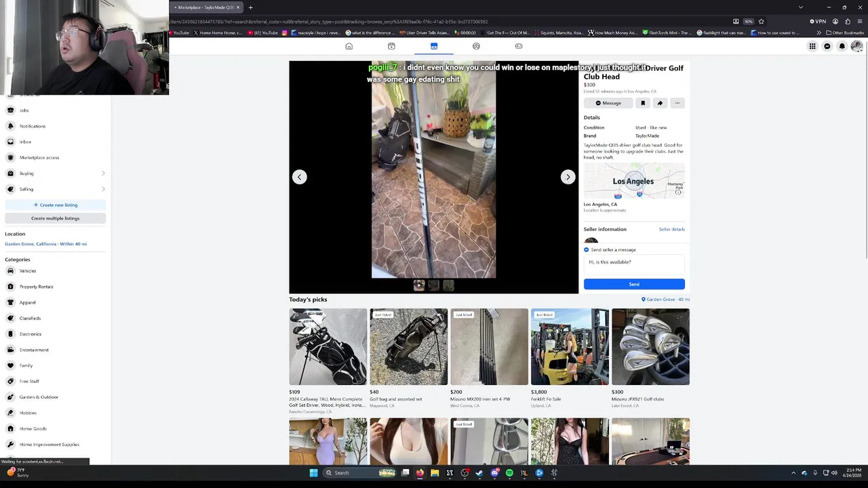Open Steam from taskbar
This screenshot has height=488, width=868.
[479, 472]
